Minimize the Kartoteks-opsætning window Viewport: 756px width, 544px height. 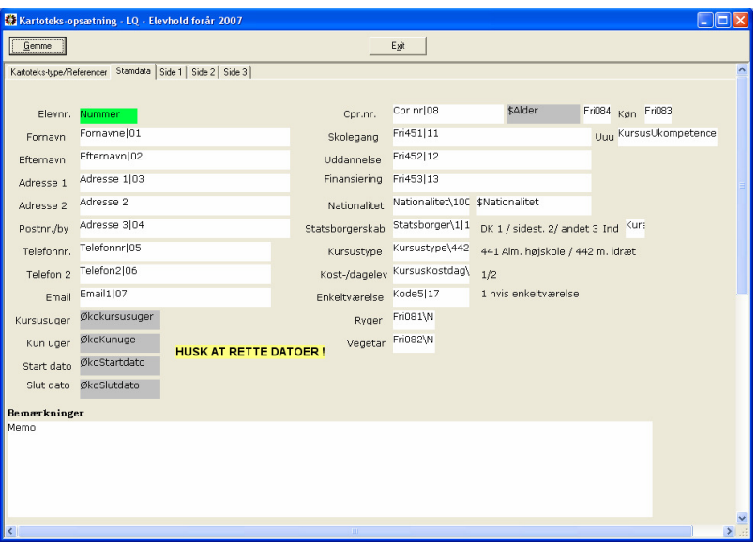pos(705,21)
